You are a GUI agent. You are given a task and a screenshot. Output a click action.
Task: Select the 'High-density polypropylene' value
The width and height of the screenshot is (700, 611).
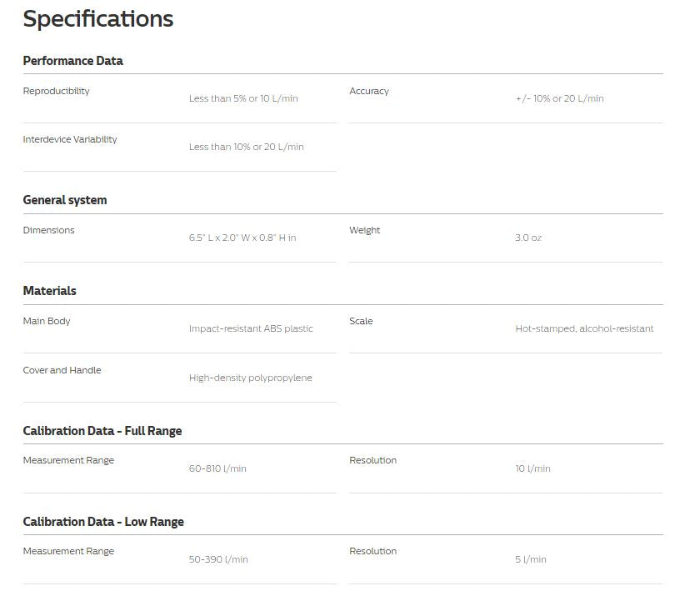click(251, 378)
